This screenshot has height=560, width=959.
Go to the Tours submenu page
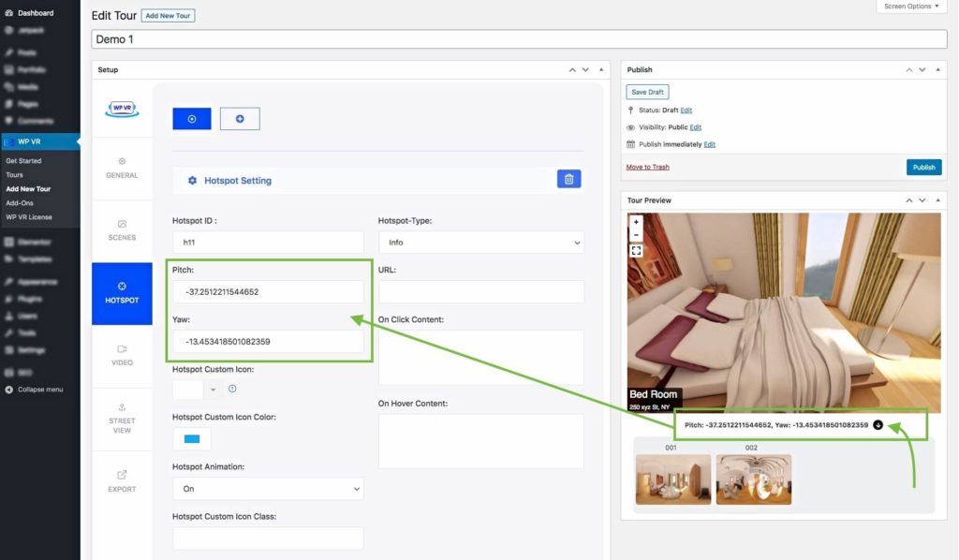tap(15, 175)
